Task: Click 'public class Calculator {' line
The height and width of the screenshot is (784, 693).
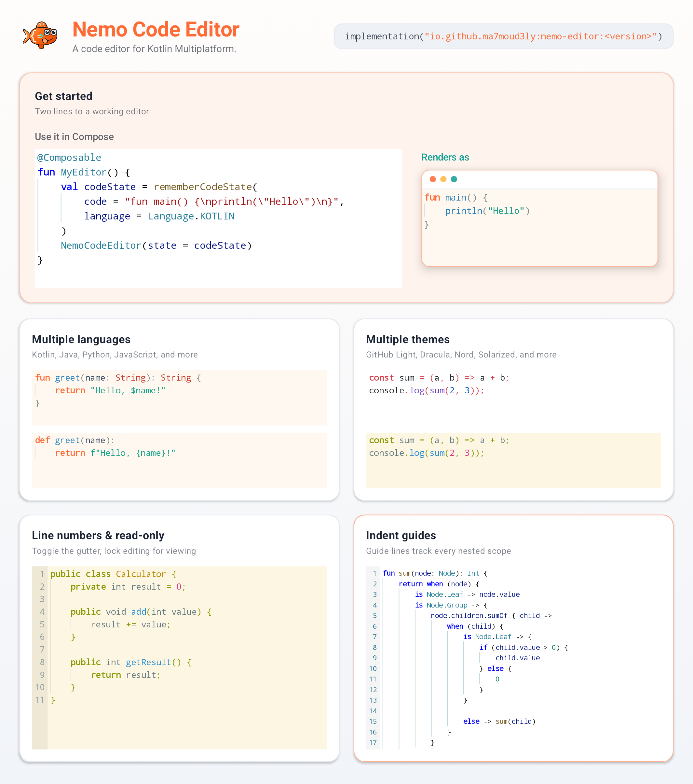Action: [114, 574]
